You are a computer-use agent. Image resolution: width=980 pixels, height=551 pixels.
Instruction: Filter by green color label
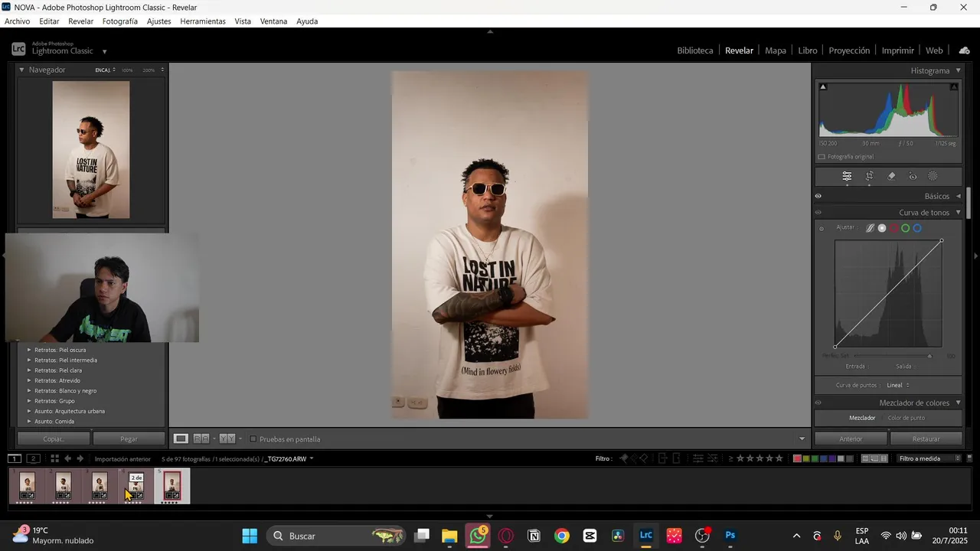[x=815, y=458]
